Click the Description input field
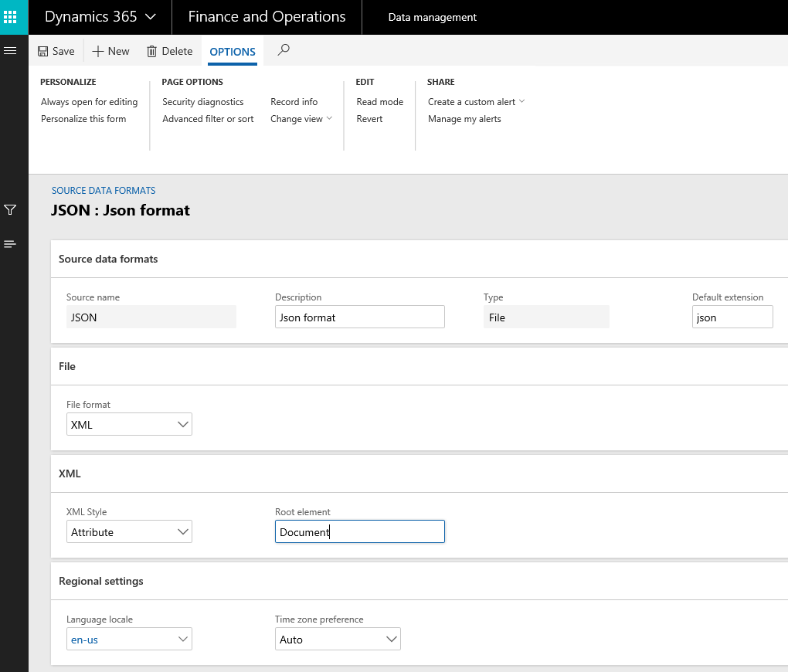 point(359,317)
